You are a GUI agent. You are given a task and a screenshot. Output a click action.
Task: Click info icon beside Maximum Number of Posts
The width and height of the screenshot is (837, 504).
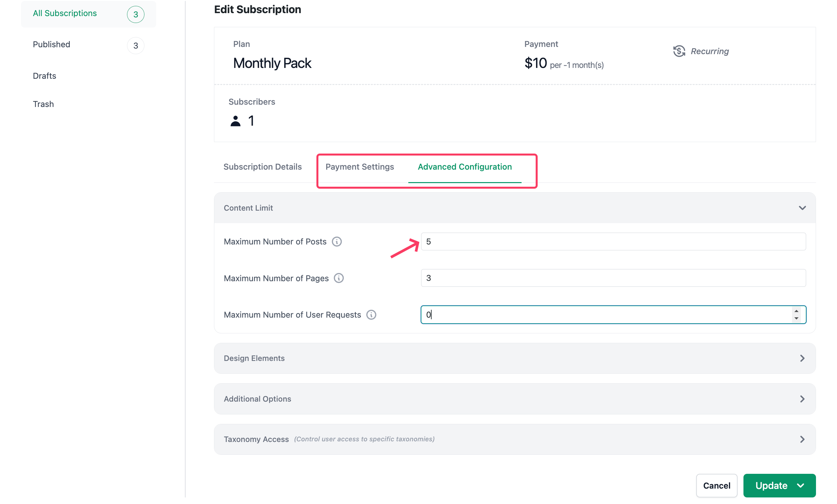[x=337, y=242]
